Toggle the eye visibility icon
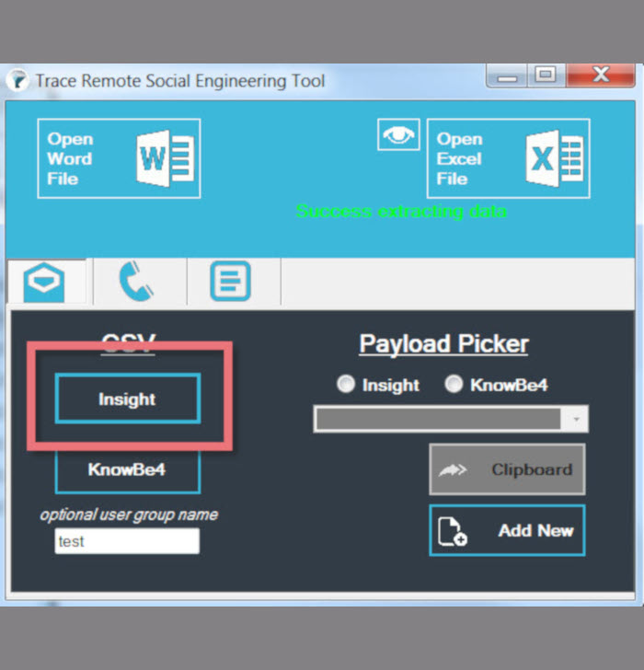This screenshot has width=644, height=670. (398, 134)
